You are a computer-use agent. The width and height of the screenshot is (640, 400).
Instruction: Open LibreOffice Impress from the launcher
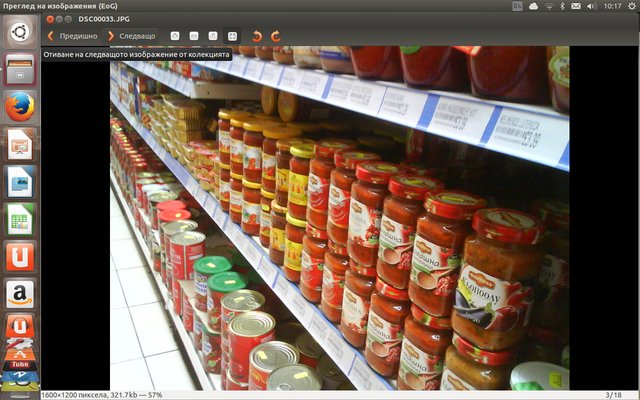(x=20, y=144)
